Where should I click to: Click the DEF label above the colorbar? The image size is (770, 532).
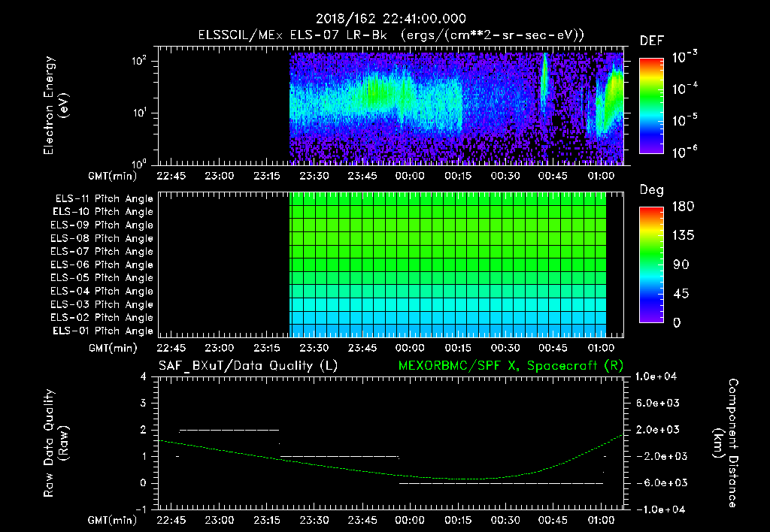tap(651, 41)
